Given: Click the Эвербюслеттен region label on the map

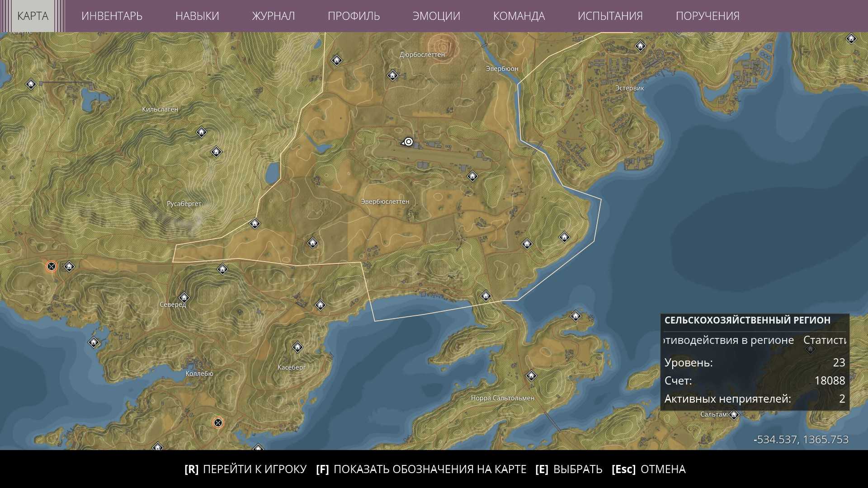Looking at the screenshot, I should click(x=385, y=202).
